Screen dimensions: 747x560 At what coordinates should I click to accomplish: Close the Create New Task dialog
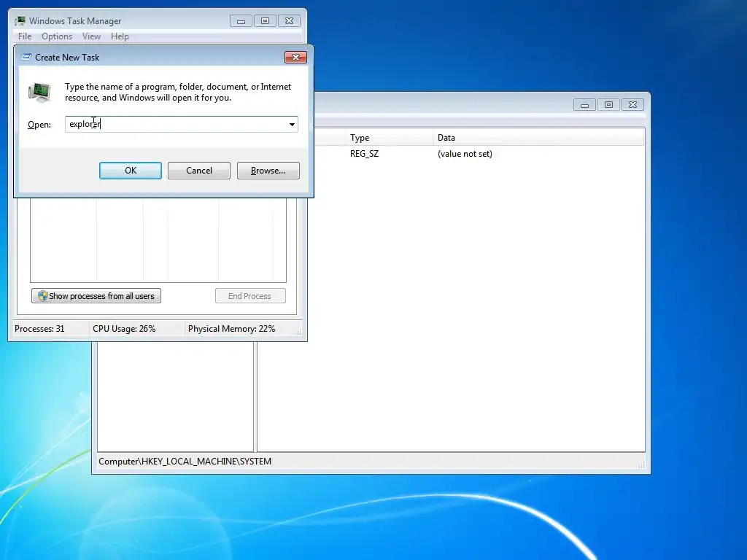pyautogui.click(x=295, y=57)
